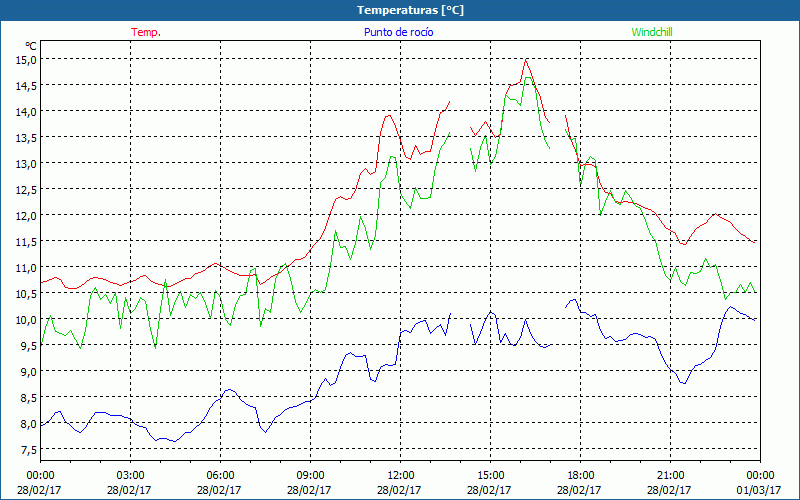Click the 14,5 y-axis value
The image size is (800, 500).
pyautogui.click(x=27, y=86)
